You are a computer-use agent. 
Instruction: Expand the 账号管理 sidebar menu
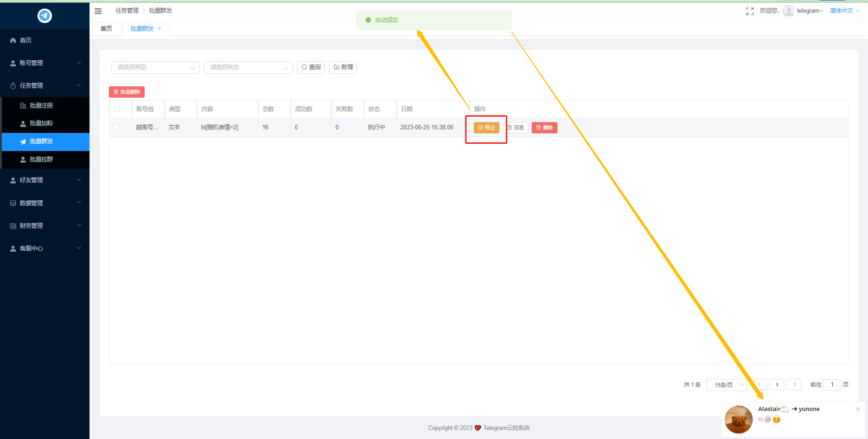44,63
